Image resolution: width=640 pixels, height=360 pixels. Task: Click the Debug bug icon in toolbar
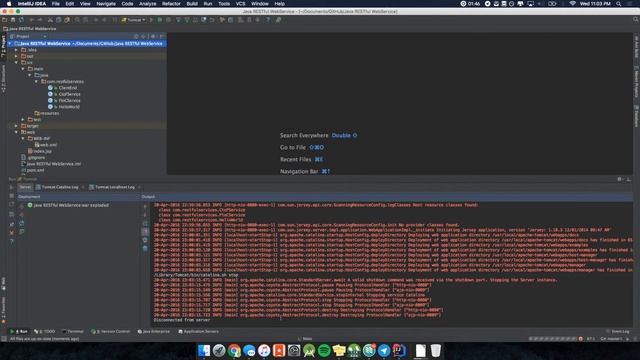coord(160,20)
